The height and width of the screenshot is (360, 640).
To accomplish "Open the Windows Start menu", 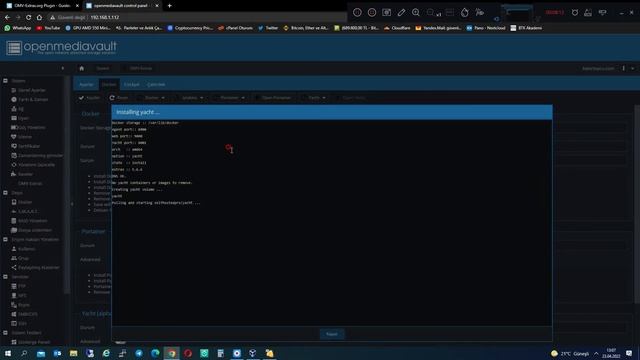I will coord(8,353).
